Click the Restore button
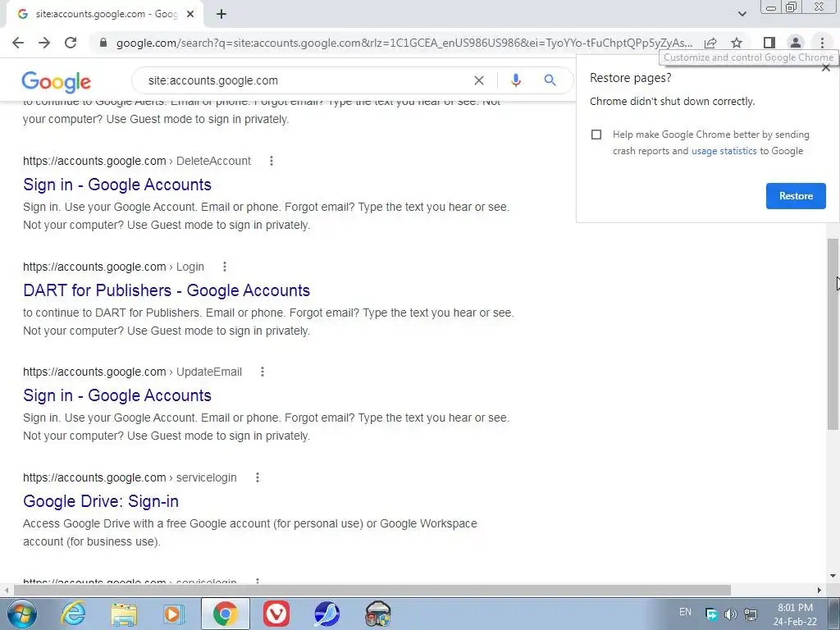 point(796,196)
